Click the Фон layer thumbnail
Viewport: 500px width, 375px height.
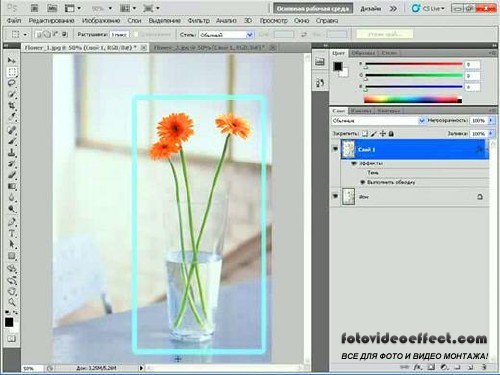[x=349, y=197]
